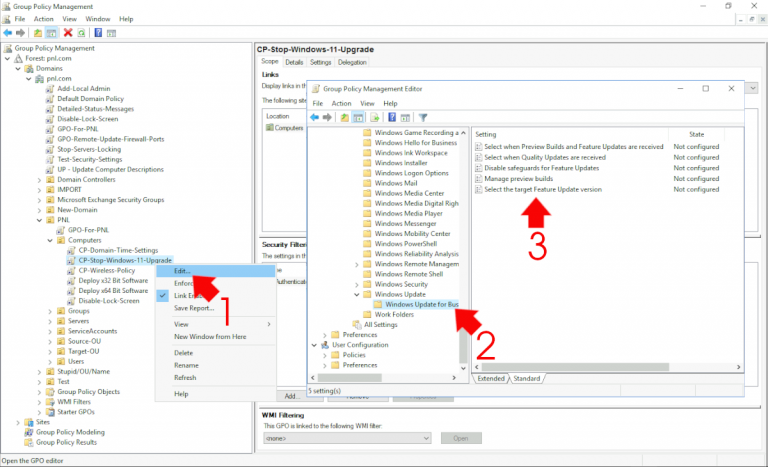Open Action menu in main window
The height and width of the screenshot is (467, 768).
[43, 19]
